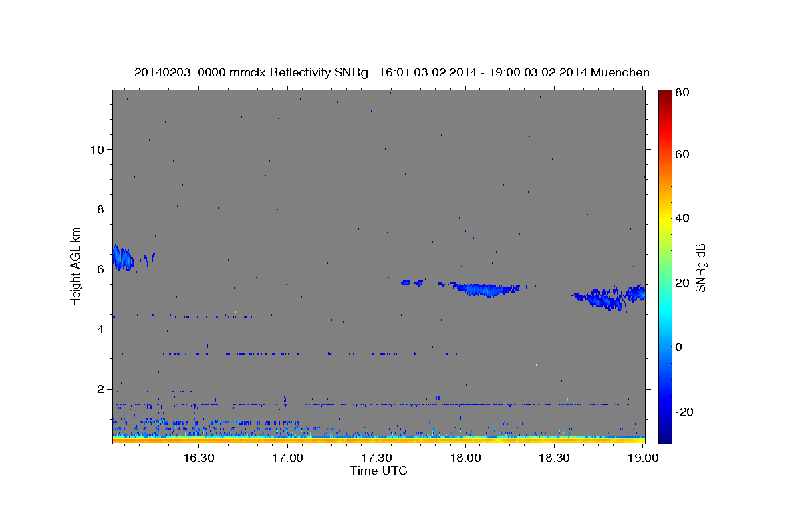Click the 17:00 time tick label
The height and width of the screenshot is (532, 798).
tap(287, 458)
